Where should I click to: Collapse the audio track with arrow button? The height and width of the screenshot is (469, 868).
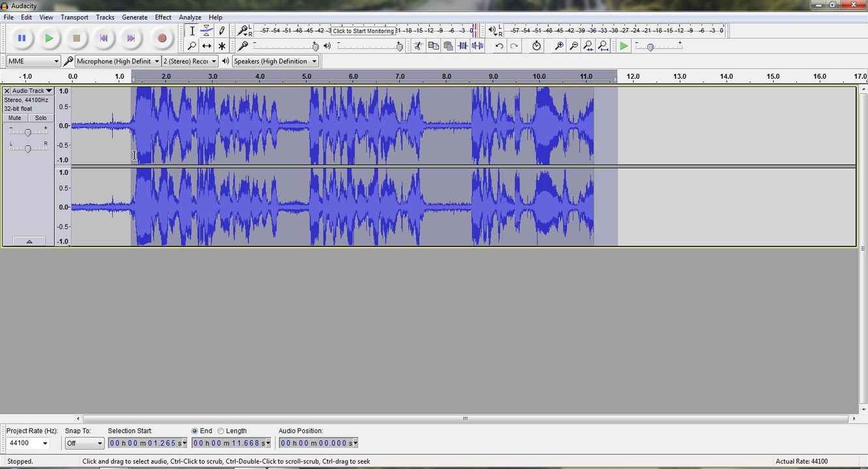tap(29, 241)
